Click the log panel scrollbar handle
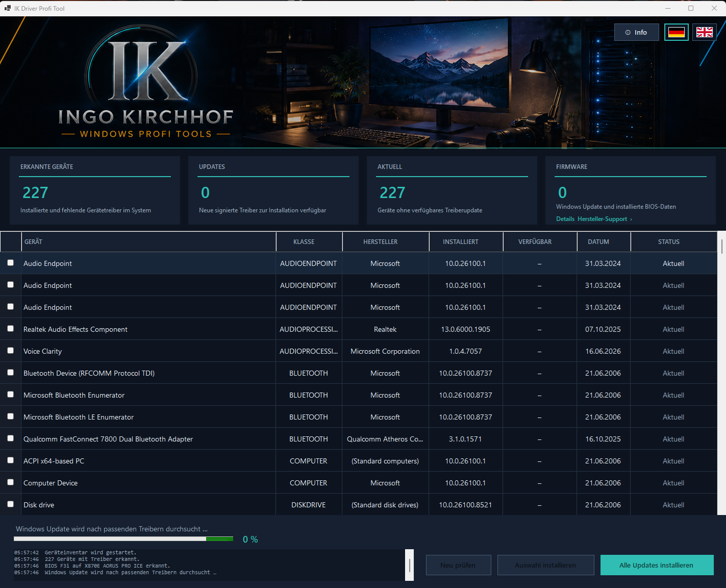The width and height of the screenshot is (726, 588). [409, 565]
